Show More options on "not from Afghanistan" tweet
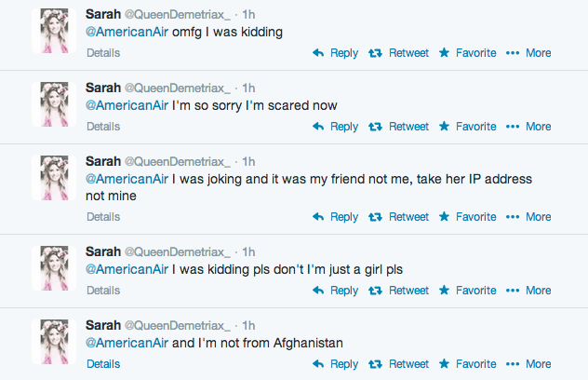 (528, 364)
